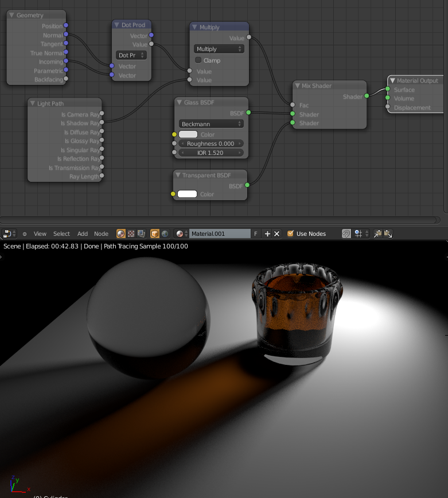Switch to shader nodes tree type icon

121,234
